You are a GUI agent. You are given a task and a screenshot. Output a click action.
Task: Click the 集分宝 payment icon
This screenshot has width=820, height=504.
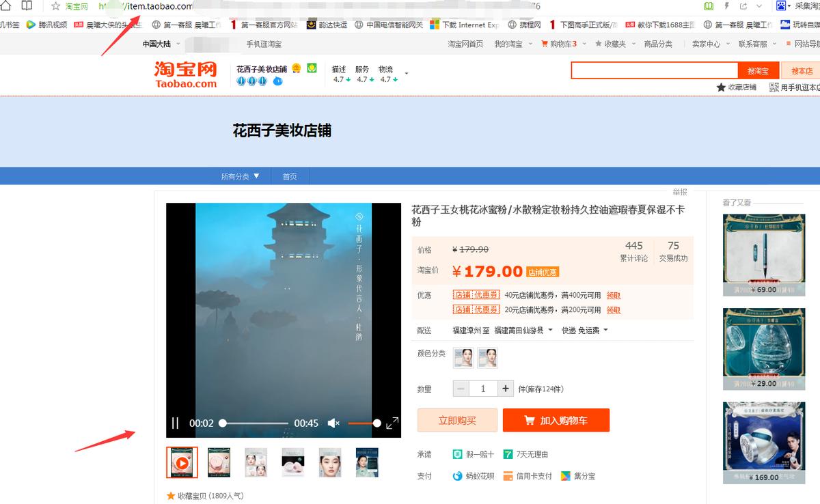[565, 475]
